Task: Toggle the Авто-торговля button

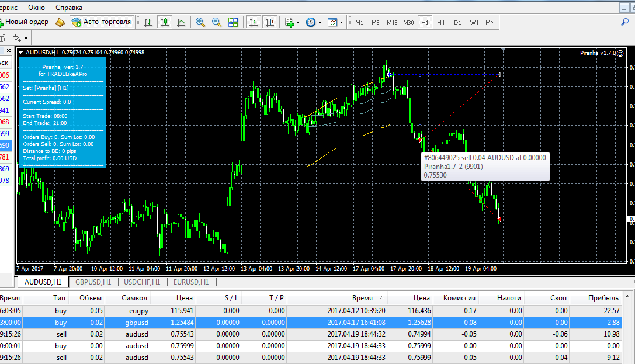Action: (102, 22)
